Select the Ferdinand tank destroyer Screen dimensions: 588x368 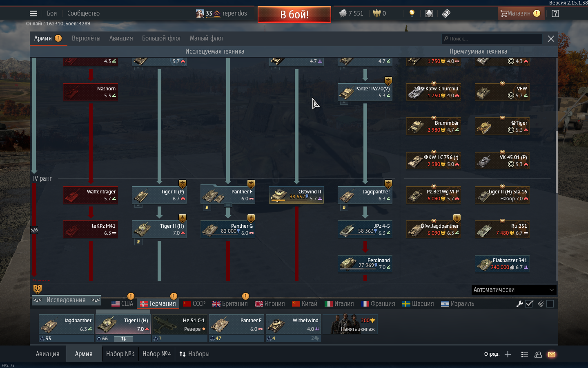(365, 264)
